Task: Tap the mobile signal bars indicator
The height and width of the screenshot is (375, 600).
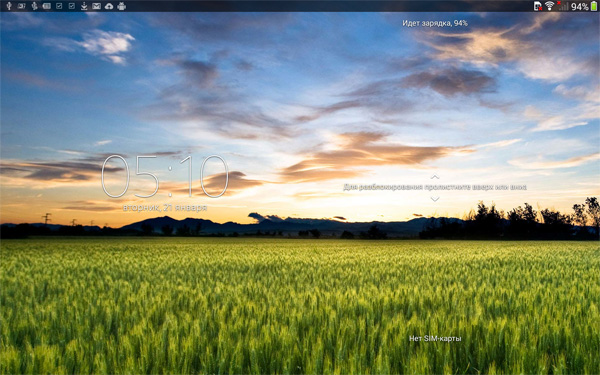Action: point(563,6)
